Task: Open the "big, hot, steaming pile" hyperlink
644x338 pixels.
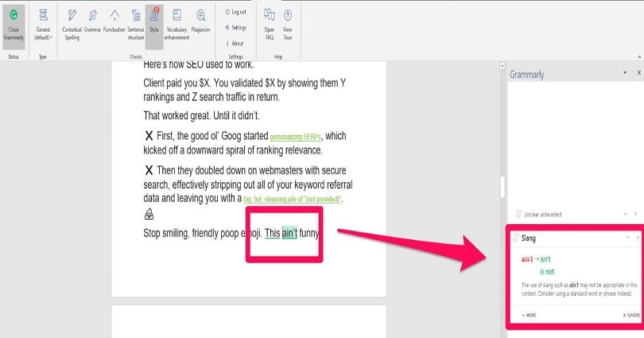Action: 293,199
